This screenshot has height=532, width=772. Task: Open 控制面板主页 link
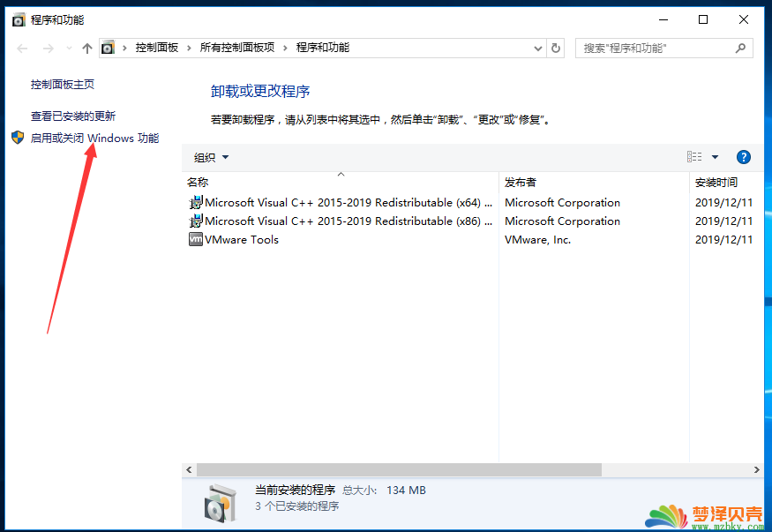(x=63, y=85)
